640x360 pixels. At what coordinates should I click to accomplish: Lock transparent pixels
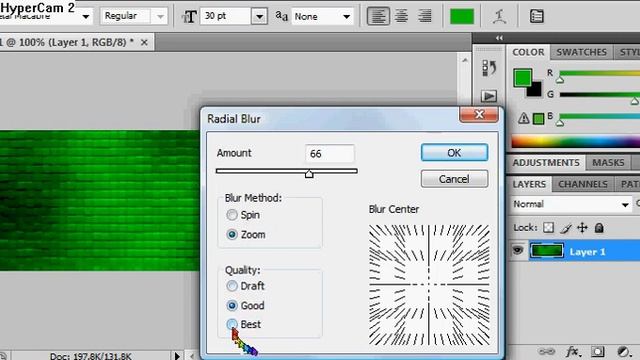[x=549, y=228]
